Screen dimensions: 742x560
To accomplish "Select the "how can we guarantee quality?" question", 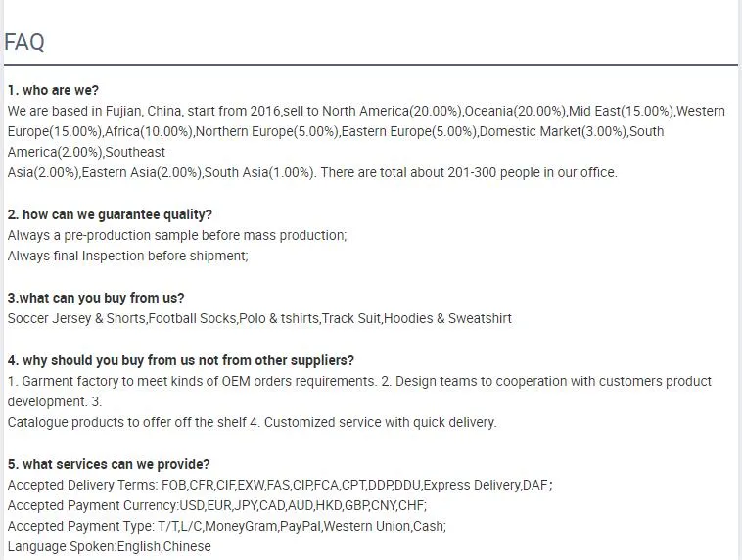I will pyautogui.click(x=110, y=214).
